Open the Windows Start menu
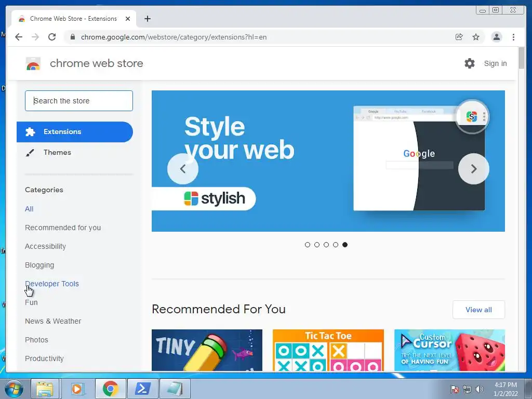 [14, 389]
